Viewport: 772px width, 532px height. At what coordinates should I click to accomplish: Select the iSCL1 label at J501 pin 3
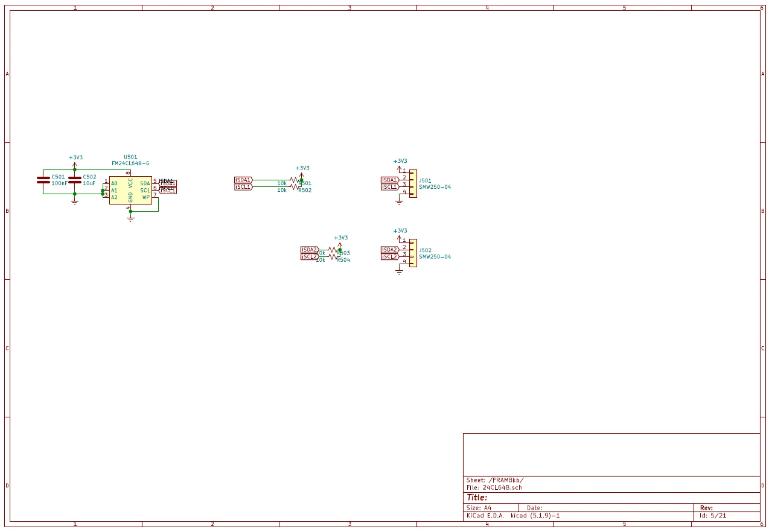tap(390, 187)
